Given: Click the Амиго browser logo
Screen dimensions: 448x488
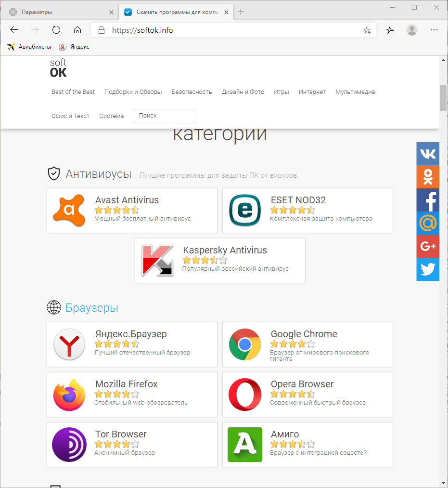Looking at the screenshot, I should (x=245, y=445).
